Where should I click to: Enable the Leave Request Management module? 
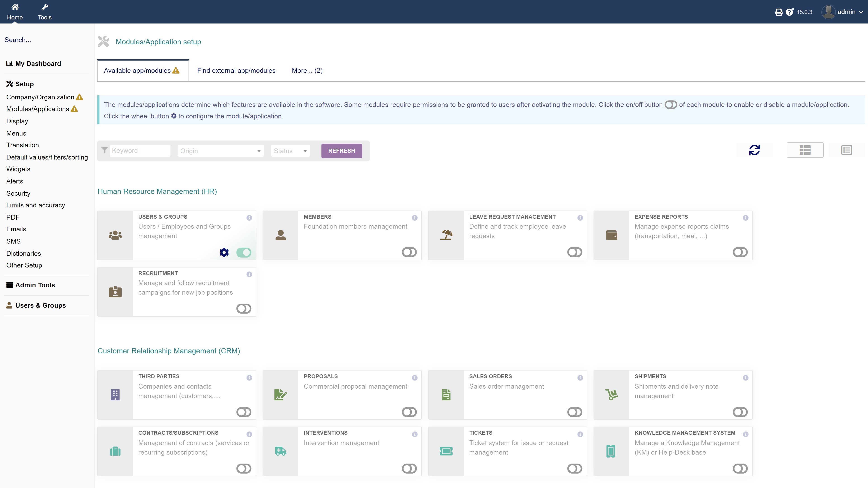point(575,252)
